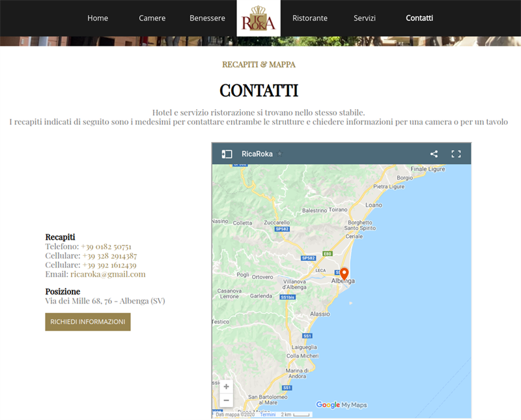
Task: Click the Ceriale label on the map
Action: [x=354, y=236]
